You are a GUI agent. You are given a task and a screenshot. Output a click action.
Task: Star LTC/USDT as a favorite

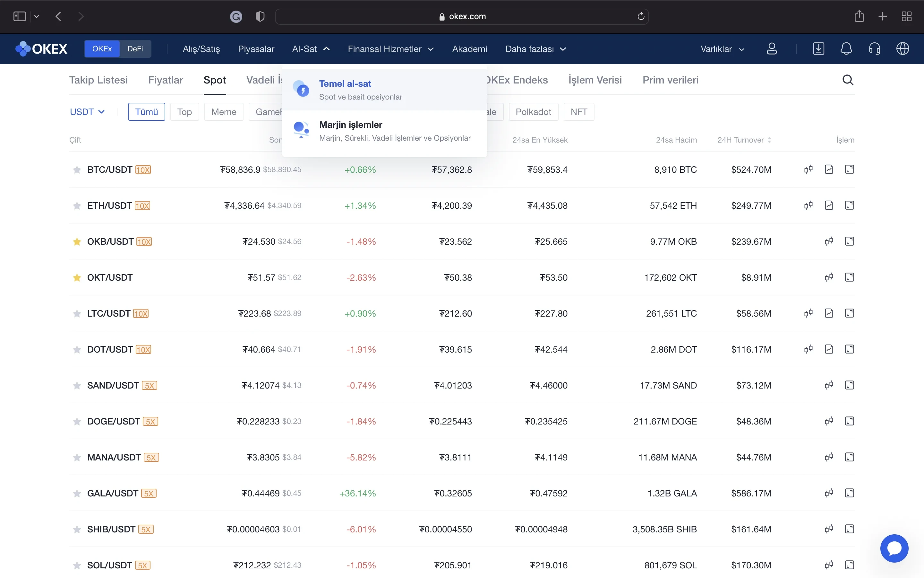tap(77, 313)
